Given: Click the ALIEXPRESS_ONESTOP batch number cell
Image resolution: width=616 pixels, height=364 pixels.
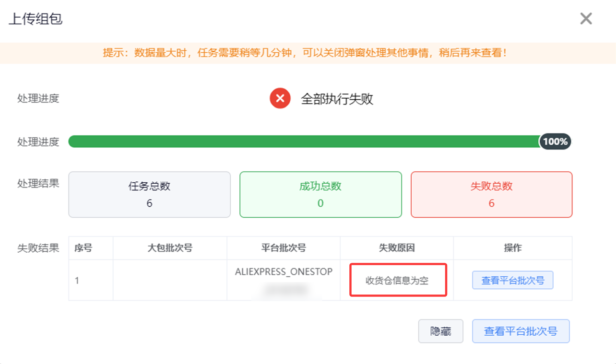Looking at the screenshot, I should (284, 272).
